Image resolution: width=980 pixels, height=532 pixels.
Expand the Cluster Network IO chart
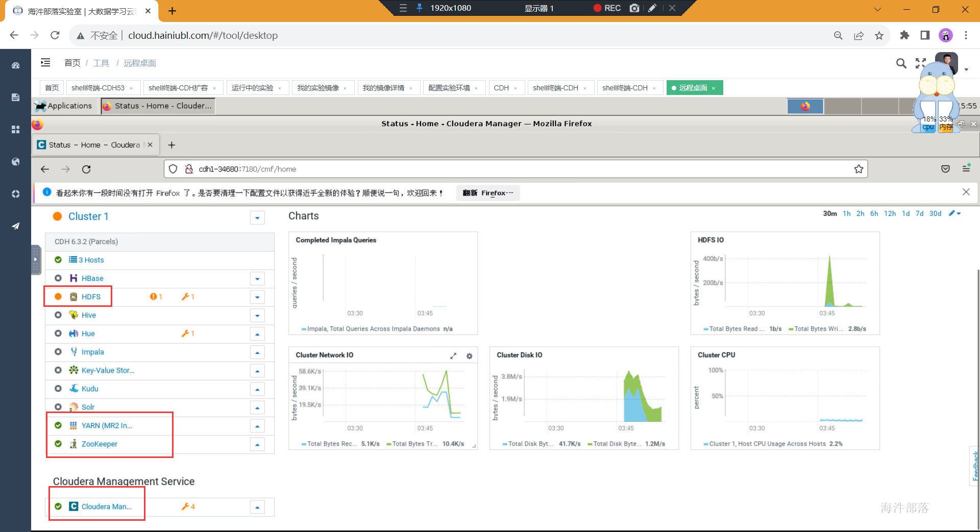pos(453,356)
